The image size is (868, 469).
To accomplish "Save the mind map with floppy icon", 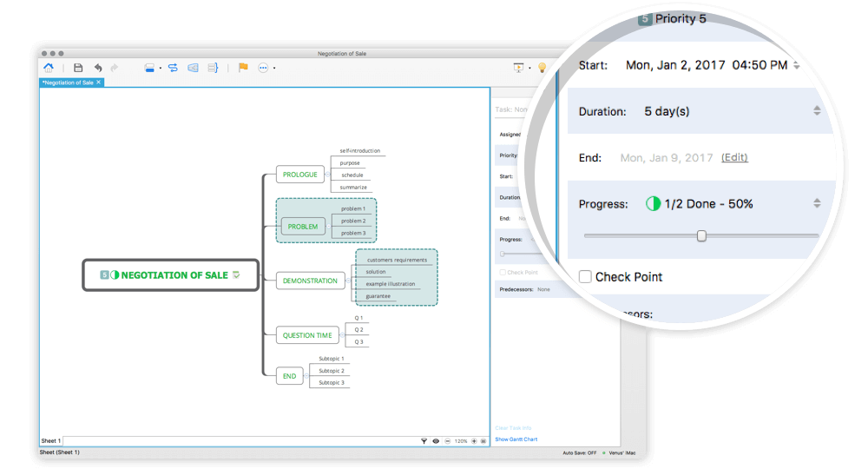I will click(x=78, y=68).
